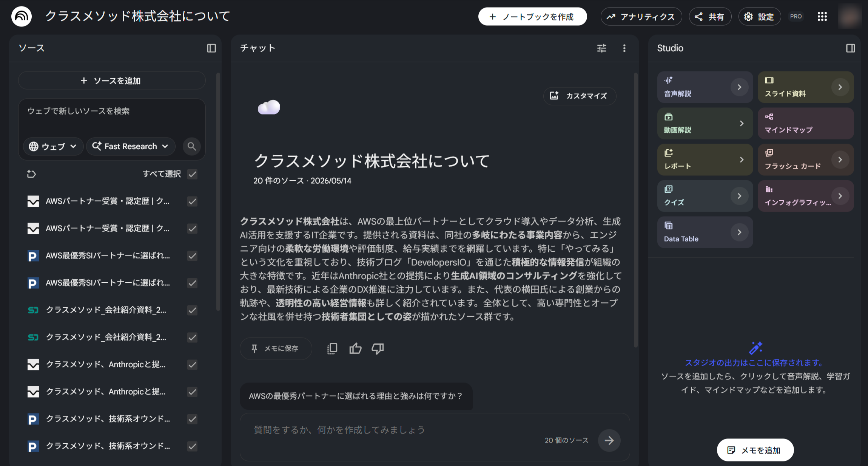
Task: Expand 音声解説 options chevron
Action: coord(739,87)
